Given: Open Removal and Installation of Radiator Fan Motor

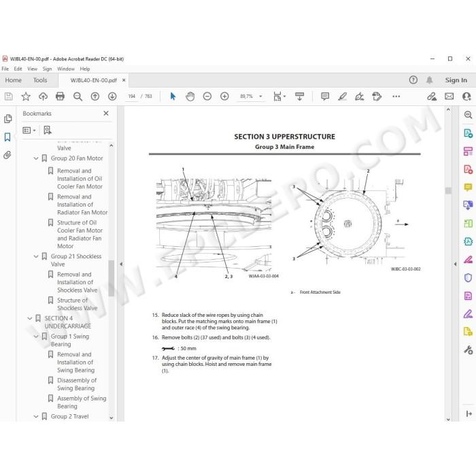Looking at the screenshot, I should click(82, 205).
